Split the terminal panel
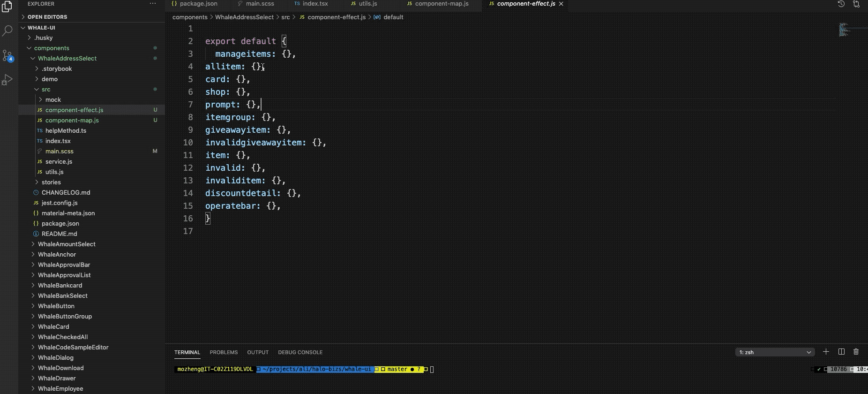The image size is (868, 394). [841, 352]
